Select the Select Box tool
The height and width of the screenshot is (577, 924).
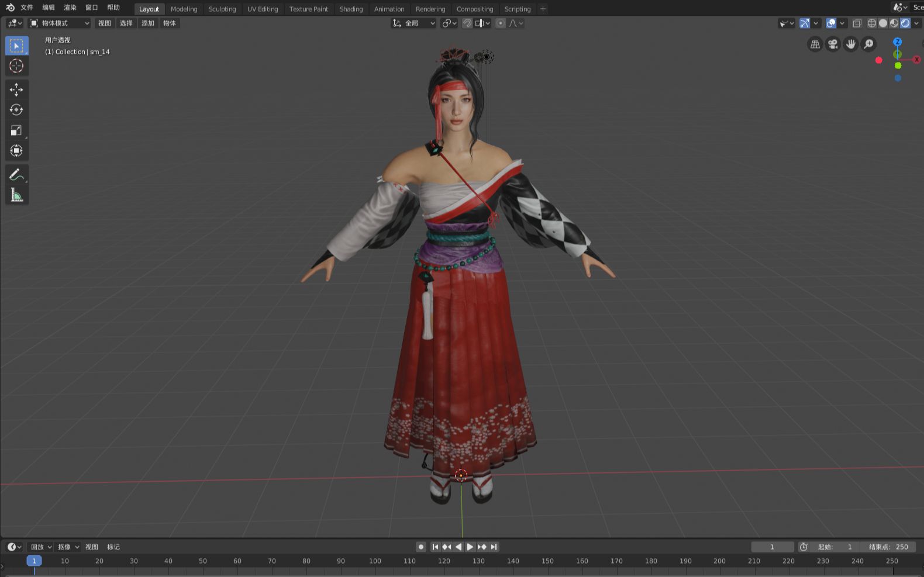pos(16,46)
